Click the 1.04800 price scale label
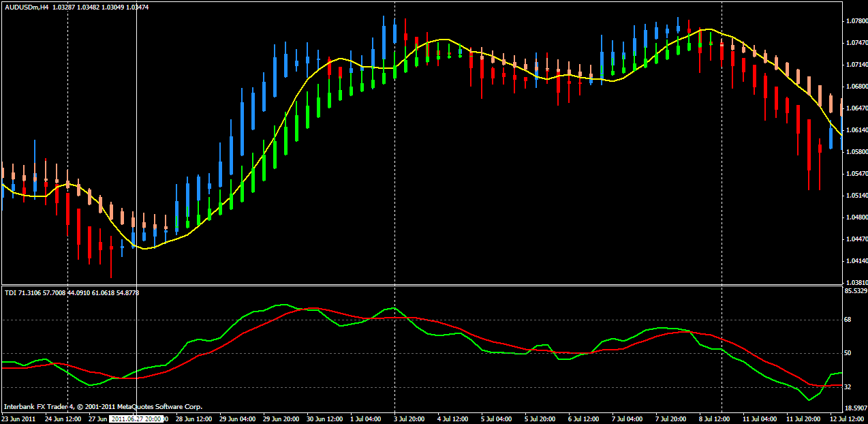Screen dimensions: 868x424 [856, 217]
